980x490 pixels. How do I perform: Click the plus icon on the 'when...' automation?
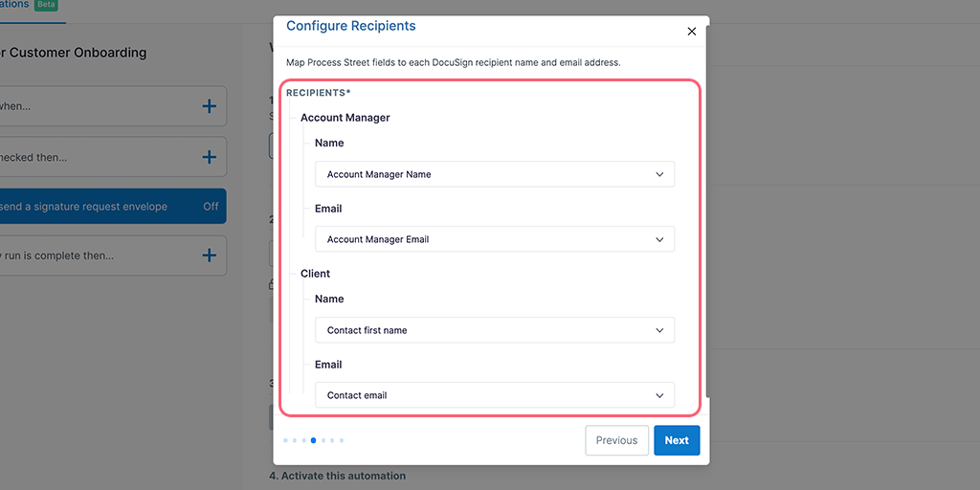[x=210, y=106]
